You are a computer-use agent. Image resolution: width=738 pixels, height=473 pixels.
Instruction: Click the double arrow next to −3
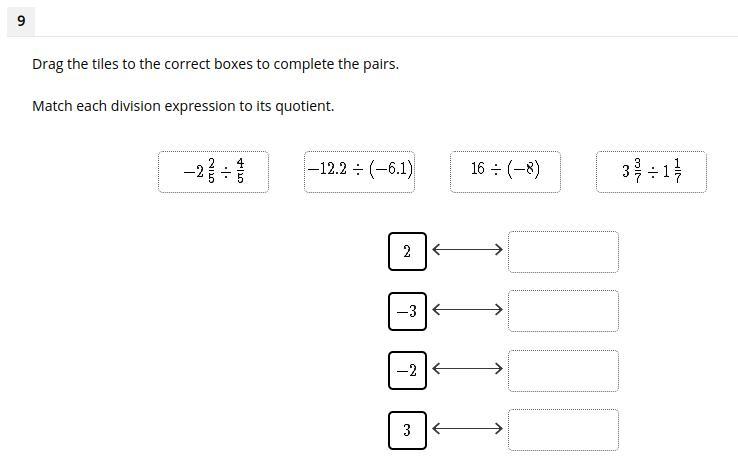(x=467, y=309)
